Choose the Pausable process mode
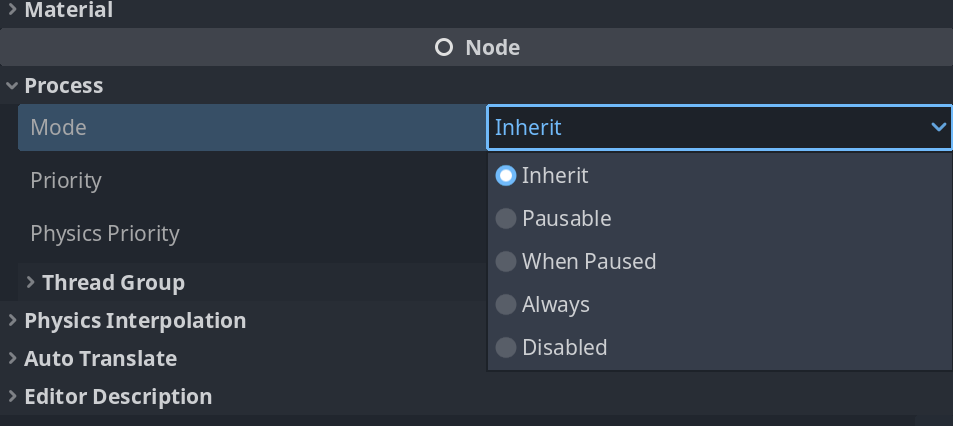Viewport: 953px width, 426px height. click(506, 218)
